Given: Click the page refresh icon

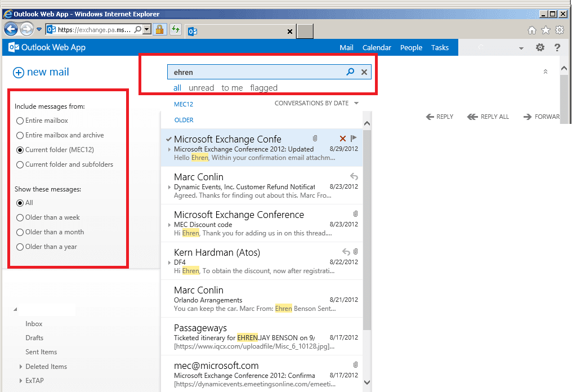Looking at the screenshot, I should pos(176,29).
